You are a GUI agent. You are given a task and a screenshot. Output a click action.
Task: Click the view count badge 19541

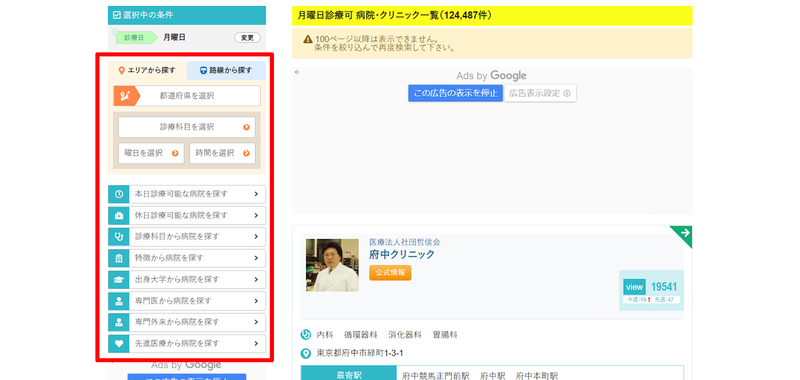[652, 290]
